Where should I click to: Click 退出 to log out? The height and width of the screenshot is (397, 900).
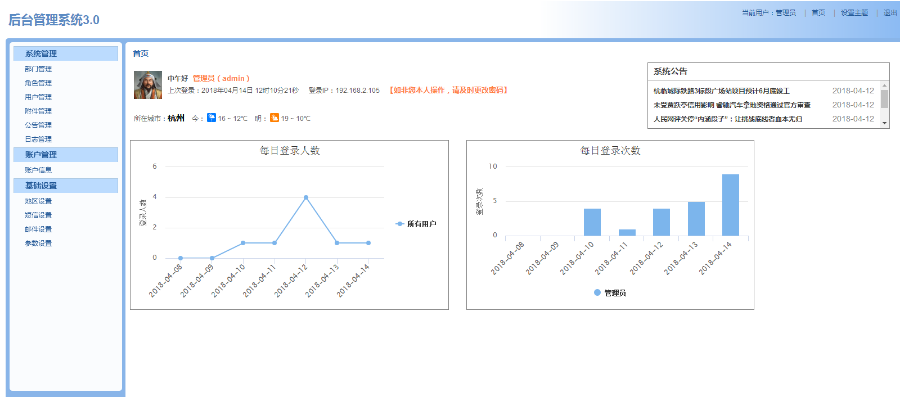890,13
